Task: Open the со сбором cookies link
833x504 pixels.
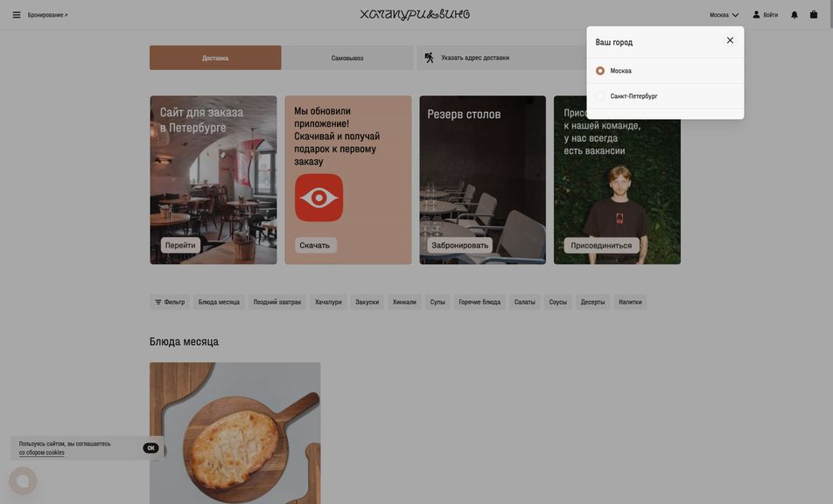Action: point(41,453)
